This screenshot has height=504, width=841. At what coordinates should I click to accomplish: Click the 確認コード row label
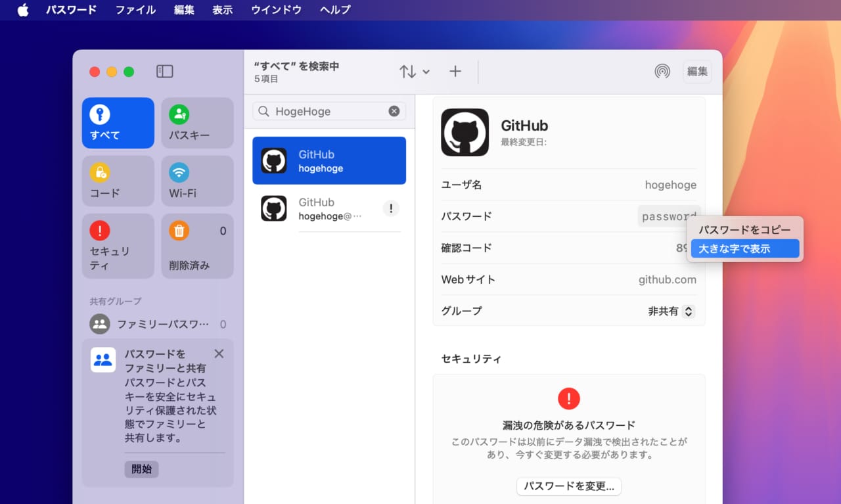point(466,248)
